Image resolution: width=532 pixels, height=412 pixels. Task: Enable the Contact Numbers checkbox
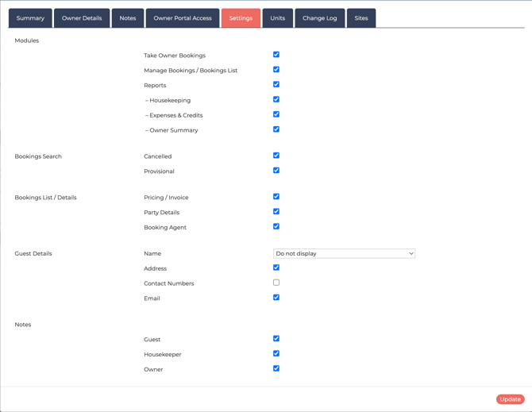click(x=276, y=283)
